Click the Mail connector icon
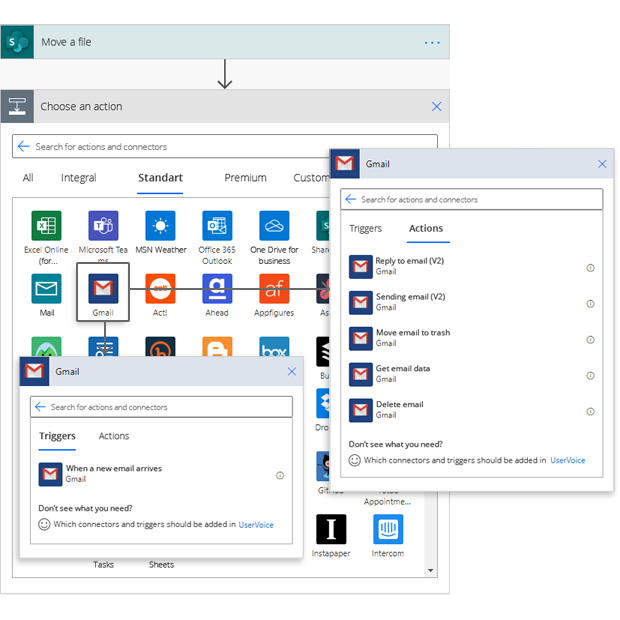 coord(46,289)
